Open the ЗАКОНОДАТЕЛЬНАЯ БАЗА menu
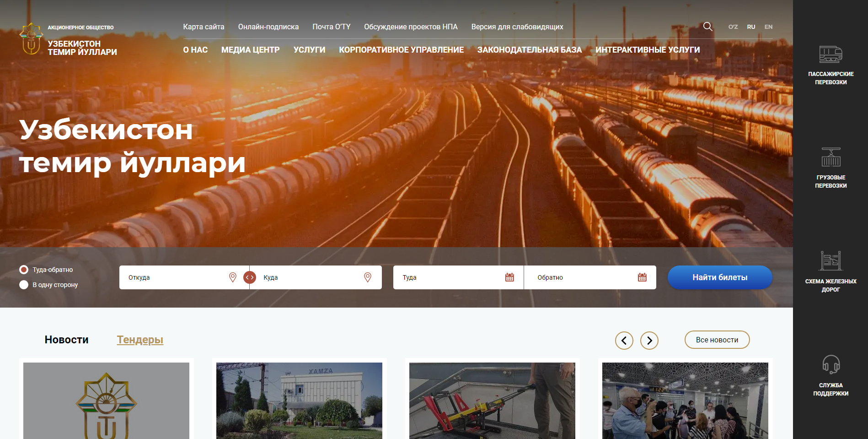 pos(530,50)
